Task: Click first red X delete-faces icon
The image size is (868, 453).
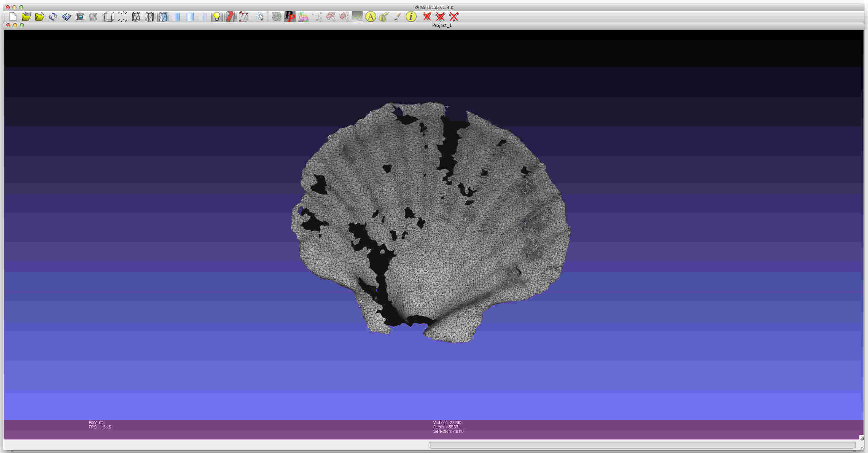Action: (x=427, y=16)
